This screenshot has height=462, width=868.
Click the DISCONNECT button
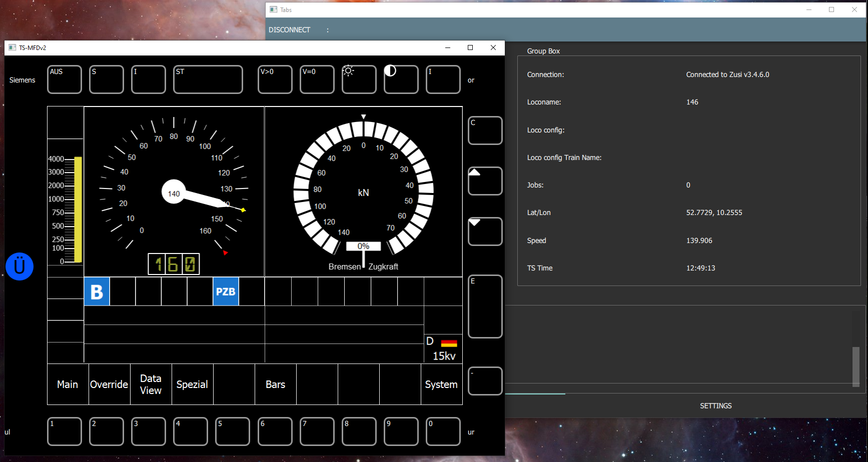[289, 30]
